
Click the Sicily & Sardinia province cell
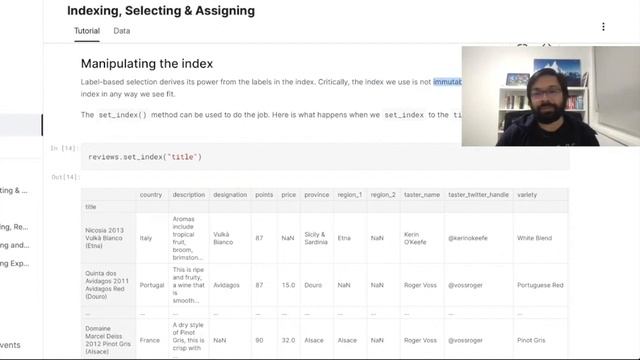[x=316, y=238]
